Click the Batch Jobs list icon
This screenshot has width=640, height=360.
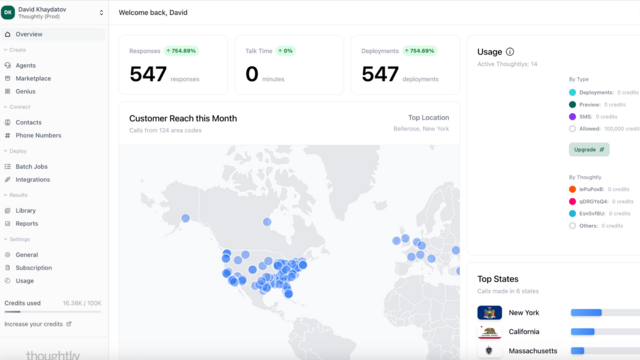[7, 167]
